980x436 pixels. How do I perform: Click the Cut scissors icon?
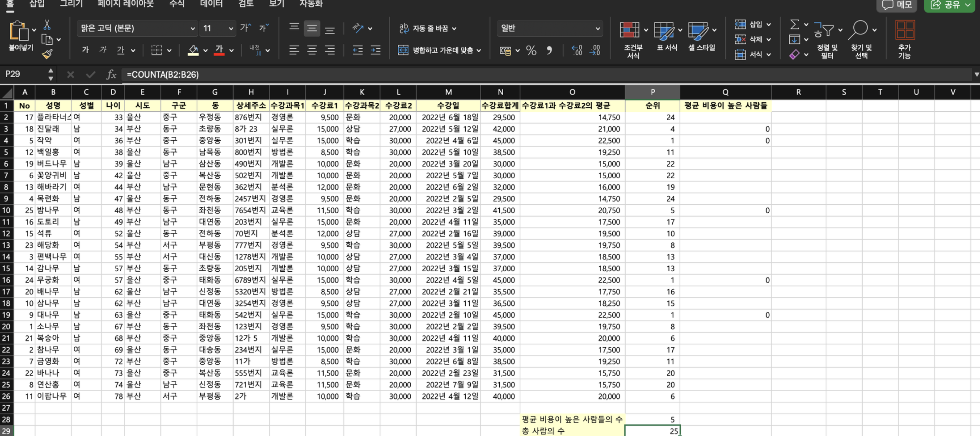pos(47,25)
